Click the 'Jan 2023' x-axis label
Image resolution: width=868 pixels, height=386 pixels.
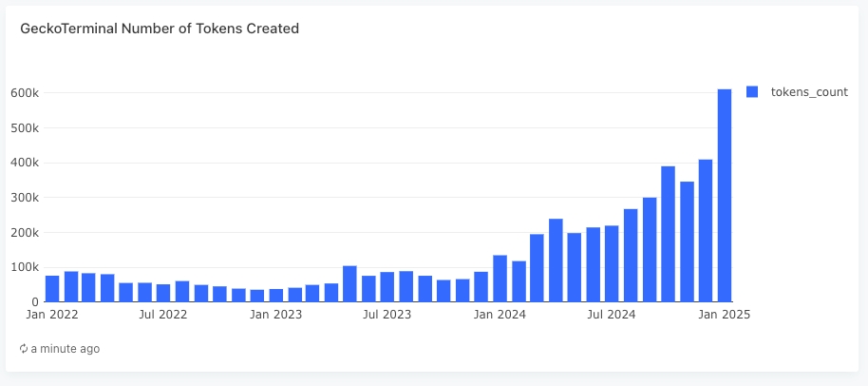pos(275,315)
